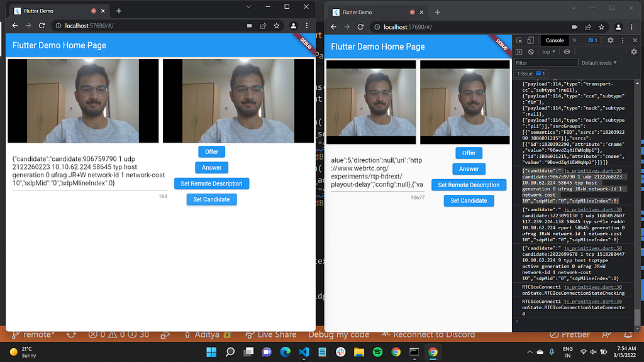This screenshot has height=362, width=644.
Task: Open DevTools settings gear
Action: coord(610,40)
